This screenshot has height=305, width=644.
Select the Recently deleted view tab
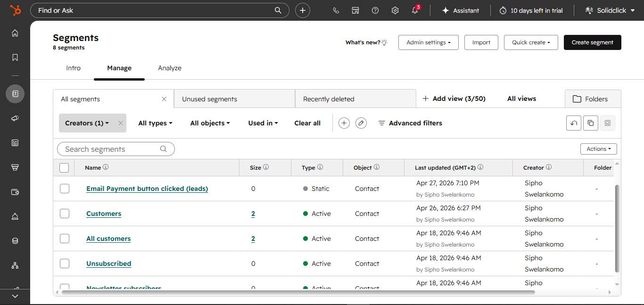[355, 99]
